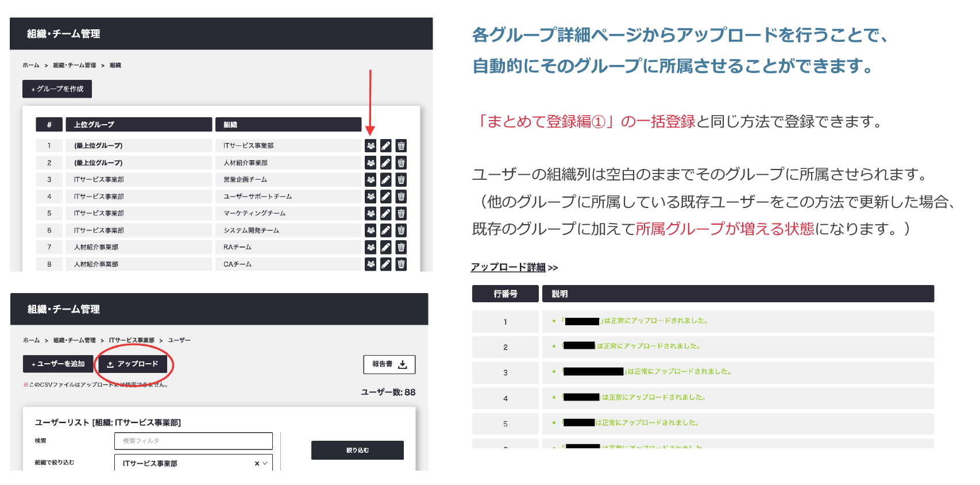Delete the RAチーム entry
Viewport: 980px width, 485px height.
[x=401, y=247]
